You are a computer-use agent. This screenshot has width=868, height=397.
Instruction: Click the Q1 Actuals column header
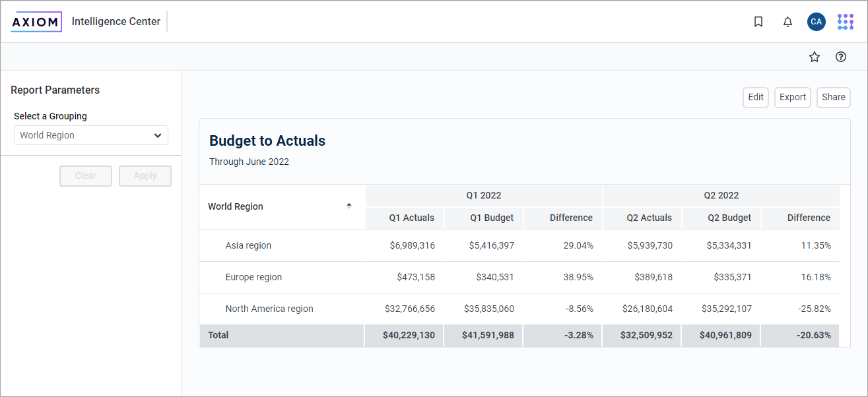(411, 218)
